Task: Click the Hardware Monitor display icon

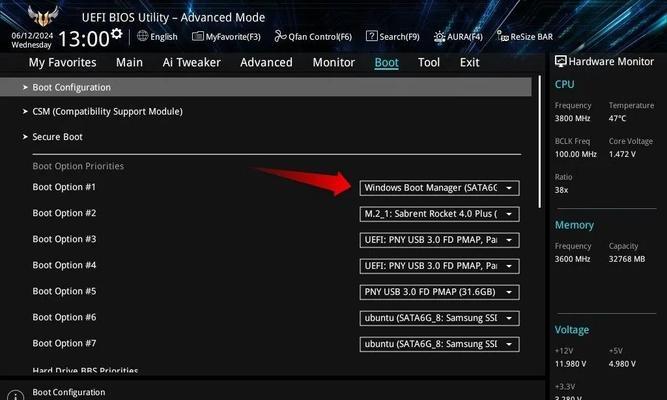Action: pyautogui.click(x=560, y=62)
